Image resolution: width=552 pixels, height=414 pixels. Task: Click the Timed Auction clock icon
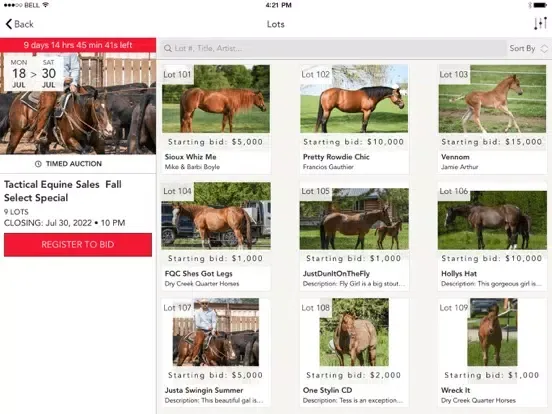click(x=38, y=164)
